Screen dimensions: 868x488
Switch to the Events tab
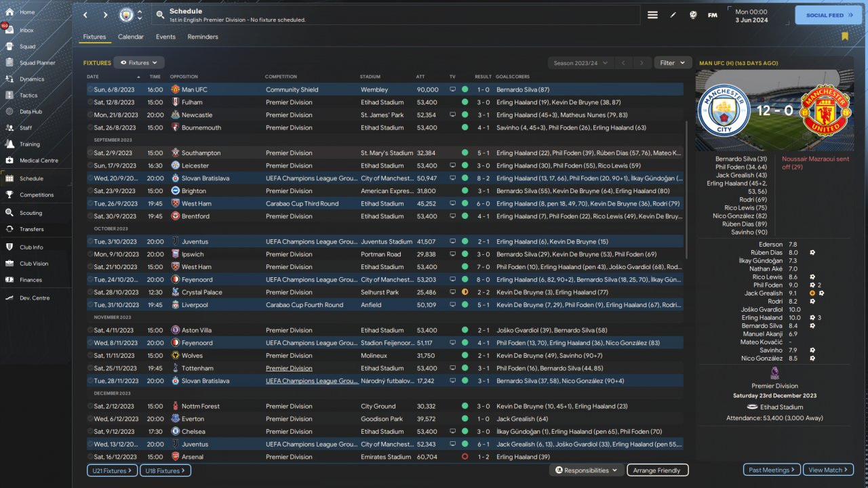(x=165, y=37)
